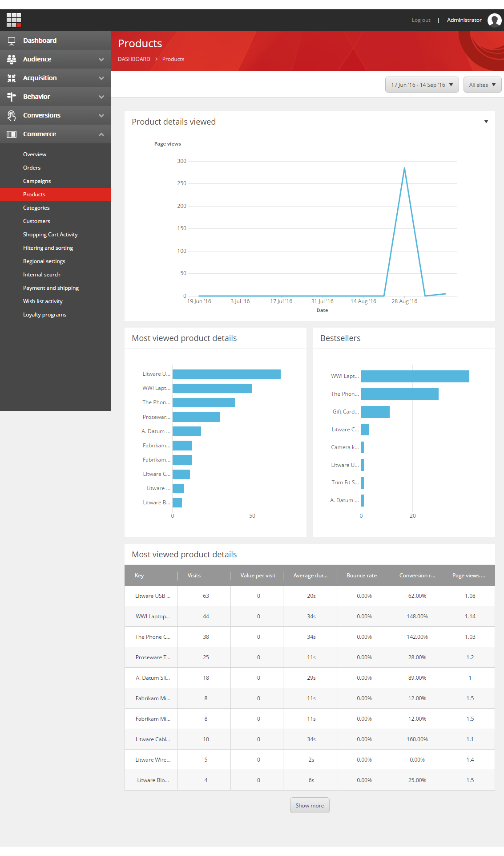Go to DASHBOARD breadcrumb link

coord(134,59)
